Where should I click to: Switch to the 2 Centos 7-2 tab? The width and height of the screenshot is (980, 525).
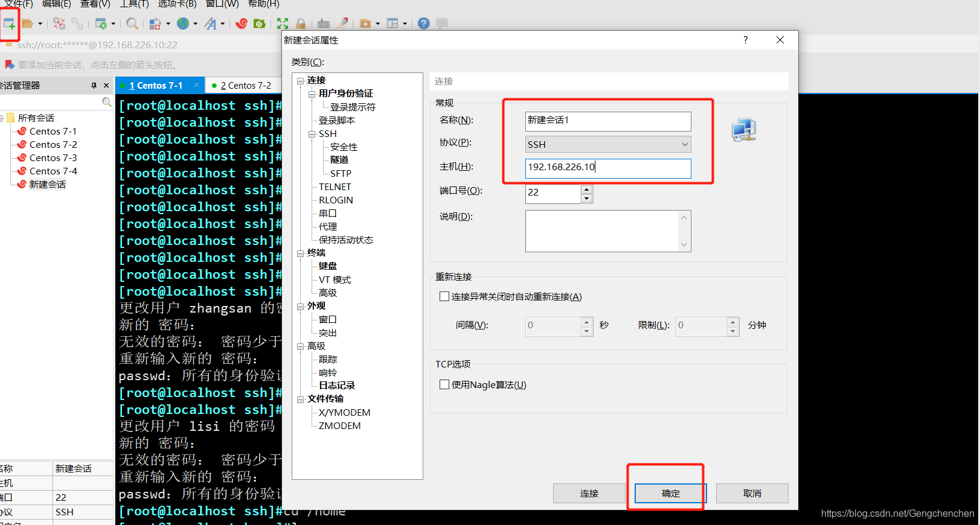245,86
